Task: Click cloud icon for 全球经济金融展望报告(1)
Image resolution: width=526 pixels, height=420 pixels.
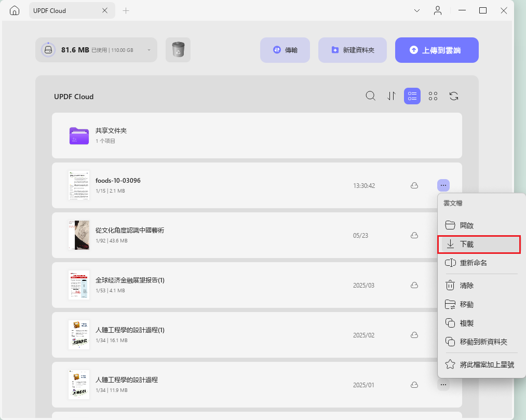Action: (x=414, y=285)
